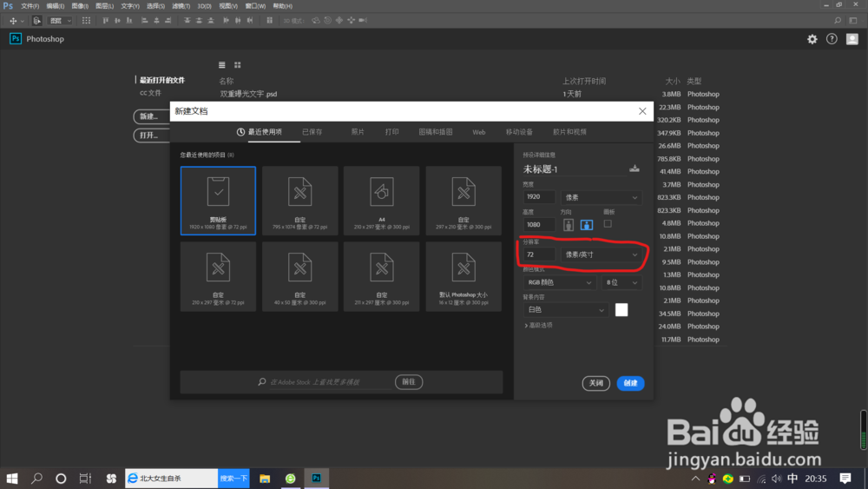Open the cc文件 link in sidebar
Screen dimensions: 868x489
coord(150,93)
